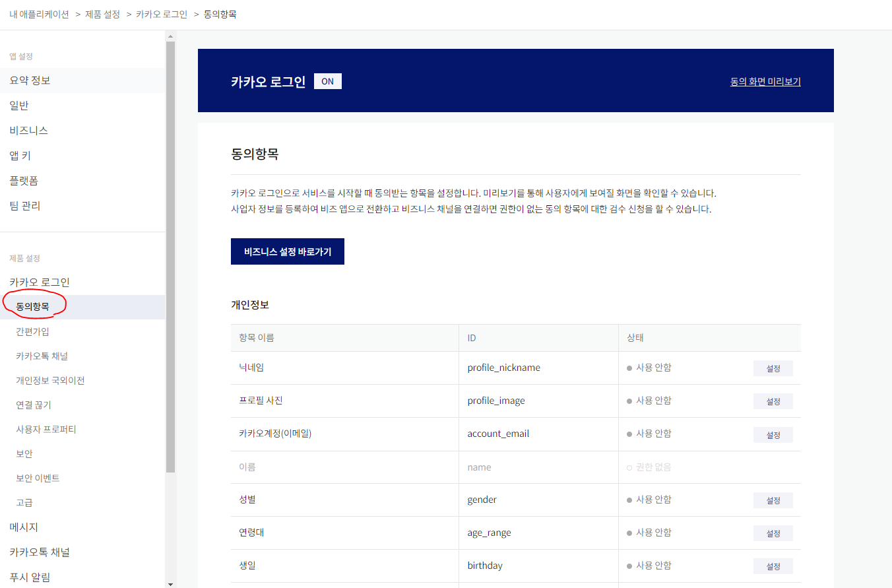Open top-level 카카오톡 채널 below 메시지
This screenshot has height=588, width=892.
coord(82,552)
